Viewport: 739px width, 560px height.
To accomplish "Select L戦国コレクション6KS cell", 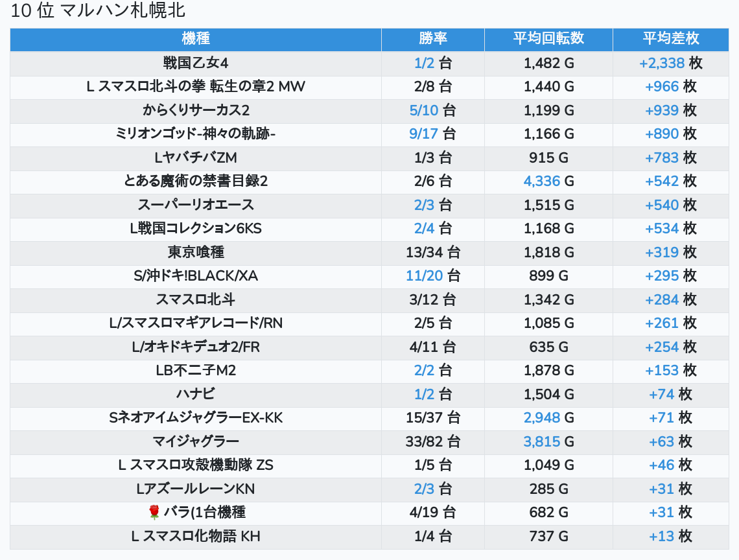I will coord(196,229).
